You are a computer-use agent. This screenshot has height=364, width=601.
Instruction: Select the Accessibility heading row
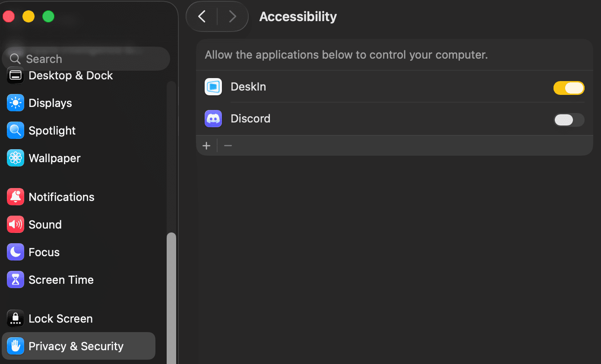pos(297,16)
